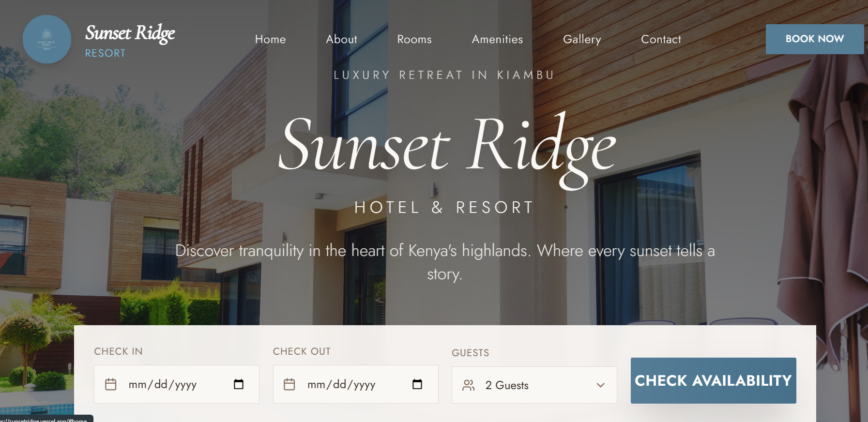This screenshot has width=868, height=422.
Task: View the Gallery page
Action: (582, 39)
